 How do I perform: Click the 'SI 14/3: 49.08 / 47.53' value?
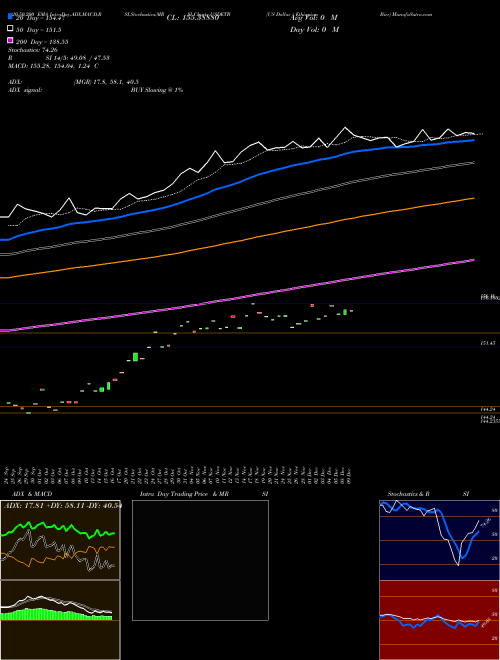click(x=77, y=58)
